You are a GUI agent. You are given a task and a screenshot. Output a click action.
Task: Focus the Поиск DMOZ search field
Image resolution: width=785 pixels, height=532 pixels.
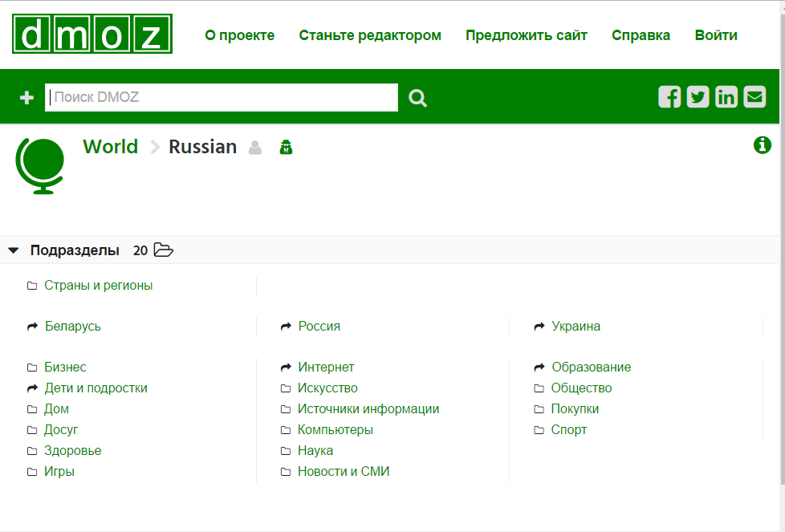click(222, 98)
